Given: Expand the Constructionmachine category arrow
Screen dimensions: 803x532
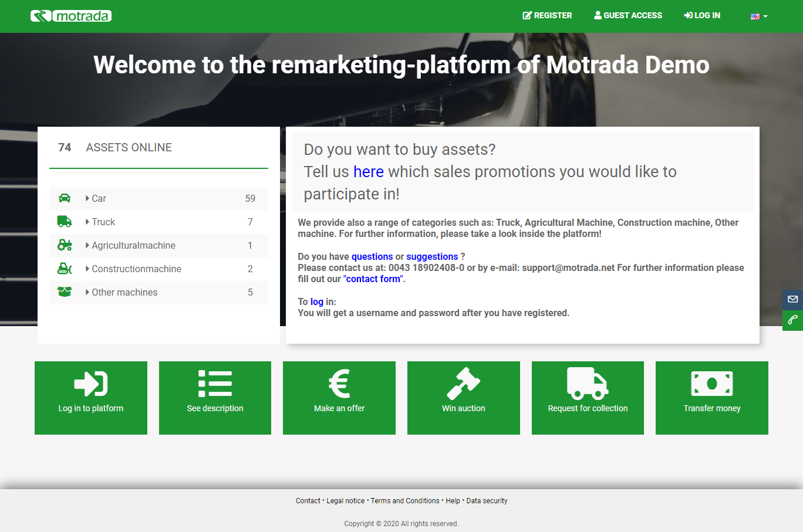Looking at the screenshot, I should 87,269.
